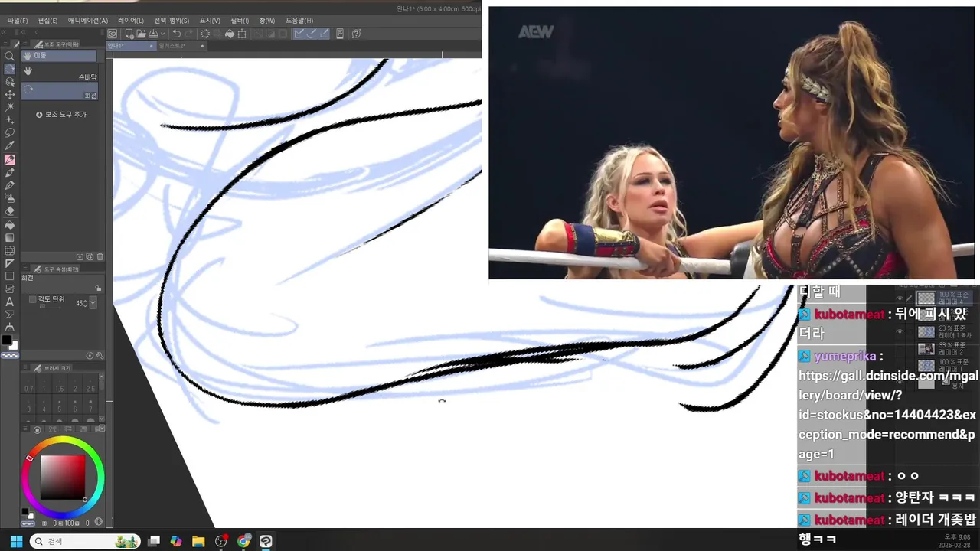
Task: Select the Move/hand view tool in toolbox
Action: coord(10,69)
